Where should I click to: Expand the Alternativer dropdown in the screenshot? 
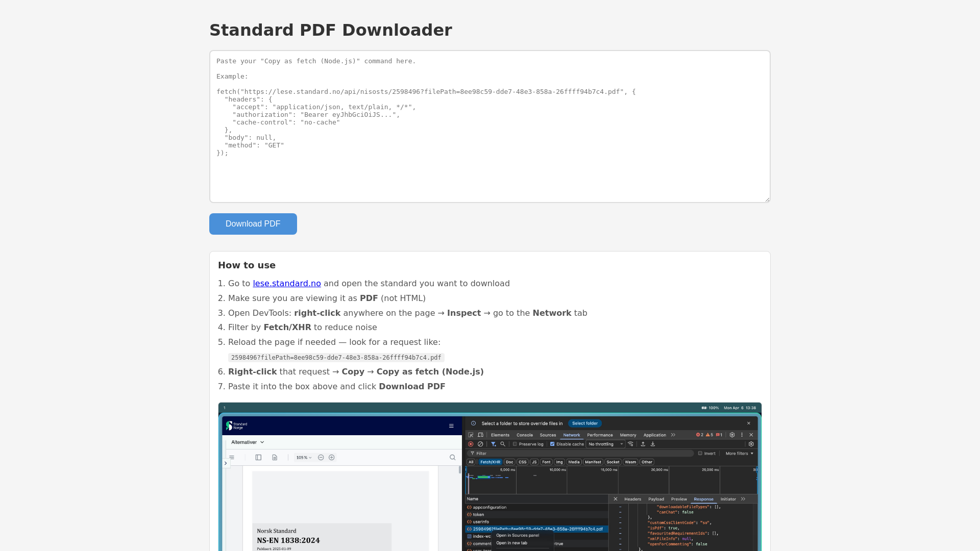click(x=248, y=442)
